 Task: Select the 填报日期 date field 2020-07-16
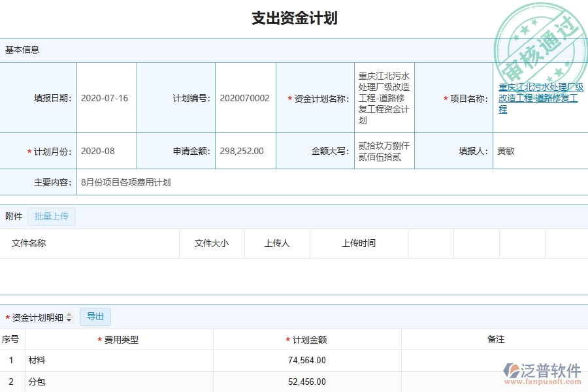106,97
